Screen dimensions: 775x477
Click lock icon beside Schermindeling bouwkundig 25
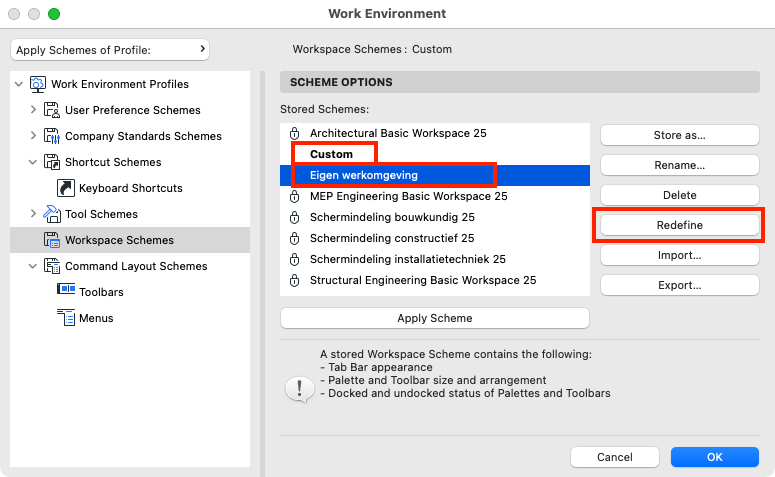tap(295, 217)
